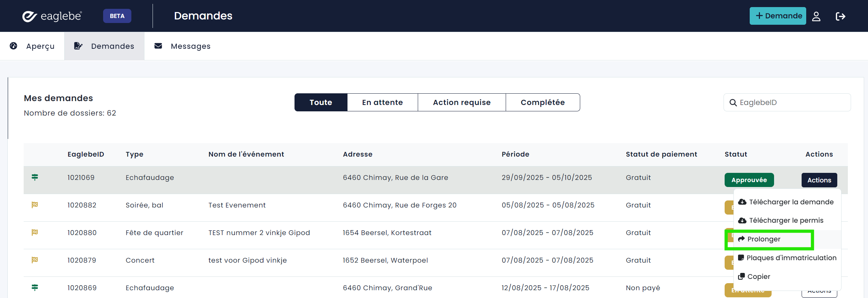Click the Test Evenement event name
This screenshot has height=298, width=868.
(x=237, y=205)
